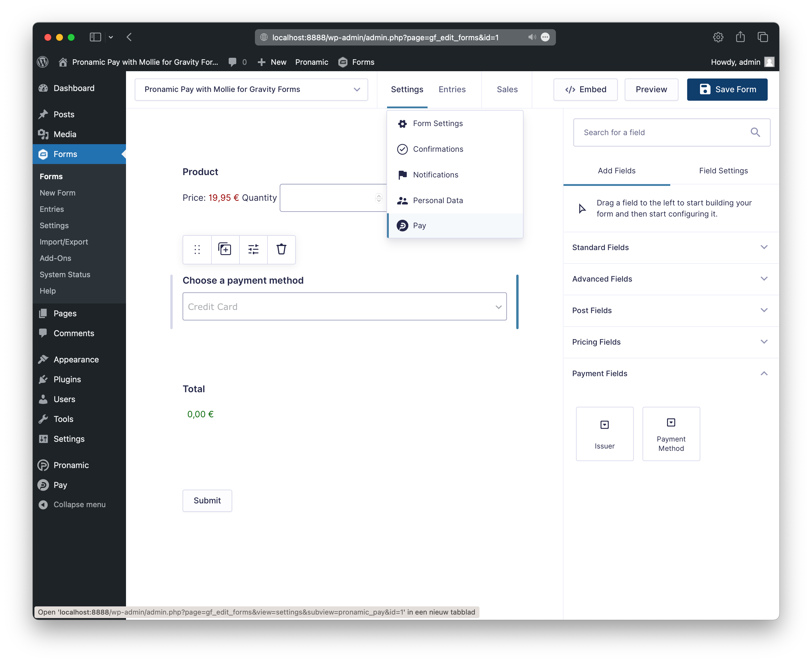Click the home site icon in admin bar
Viewport: 812px width, 663px height.
[x=63, y=62]
